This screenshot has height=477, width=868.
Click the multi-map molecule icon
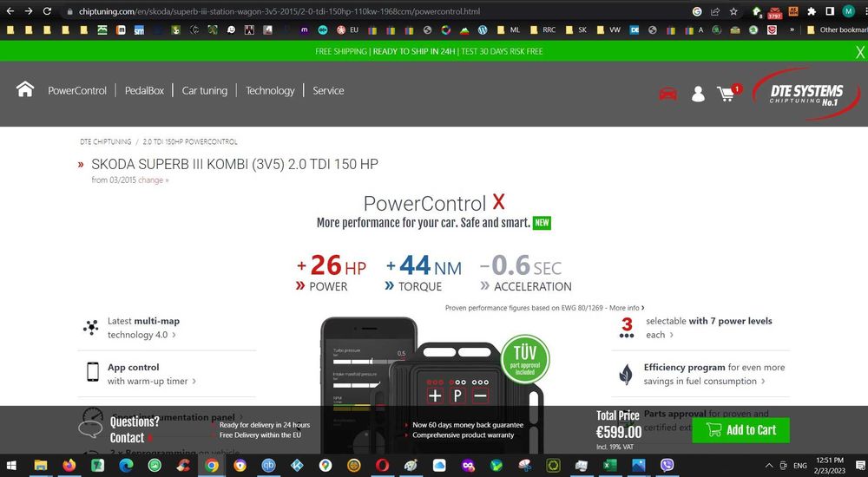pyautogui.click(x=91, y=328)
